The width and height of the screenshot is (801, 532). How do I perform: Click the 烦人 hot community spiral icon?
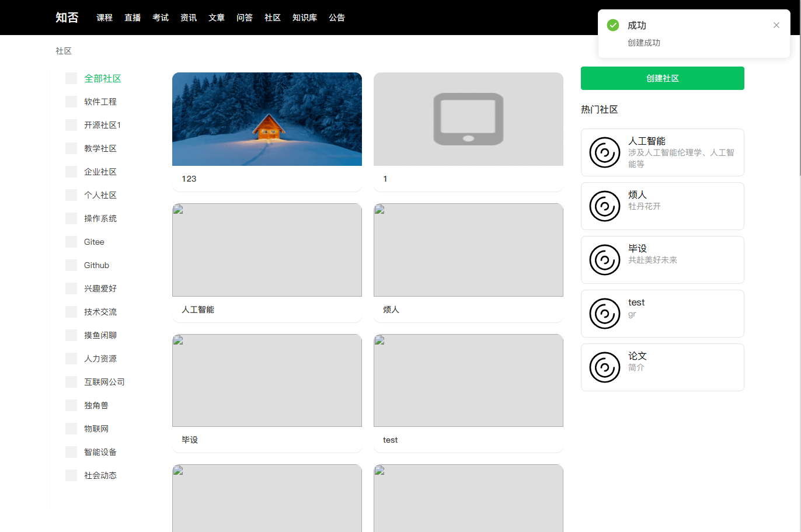coord(604,206)
